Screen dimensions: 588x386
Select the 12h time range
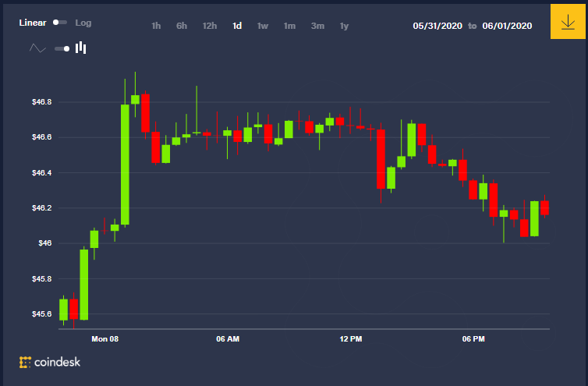click(x=210, y=26)
